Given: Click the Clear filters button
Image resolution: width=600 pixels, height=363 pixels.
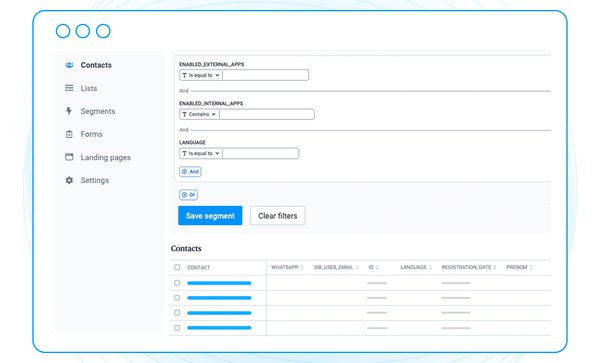Looking at the screenshot, I should (278, 216).
